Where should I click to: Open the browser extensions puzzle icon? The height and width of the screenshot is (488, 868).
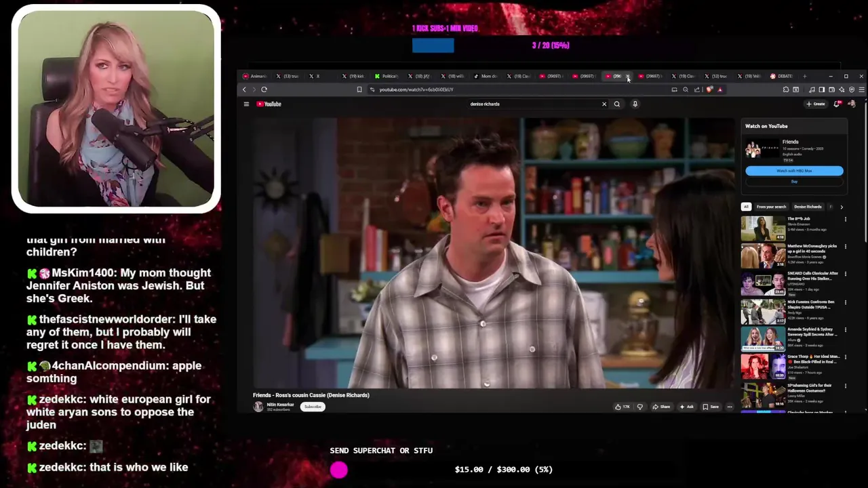click(x=786, y=89)
